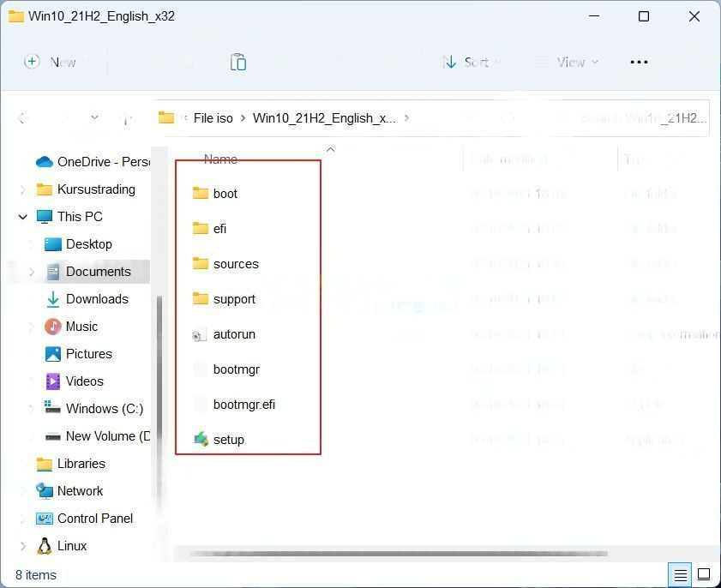Open Videos in the navigation pane
Viewport: 721px width, 588px height.
(75, 381)
